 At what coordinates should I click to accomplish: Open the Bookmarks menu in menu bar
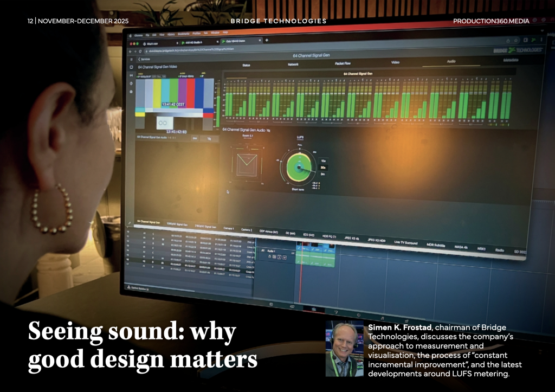coord(184,34)
